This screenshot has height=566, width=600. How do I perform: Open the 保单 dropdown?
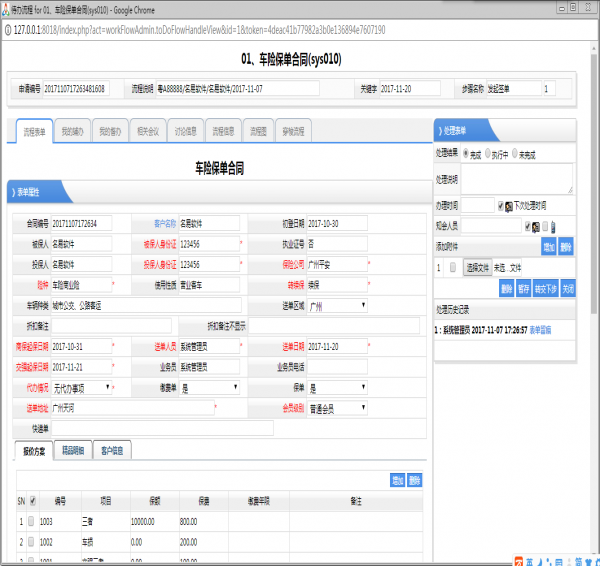pos(337,388)
